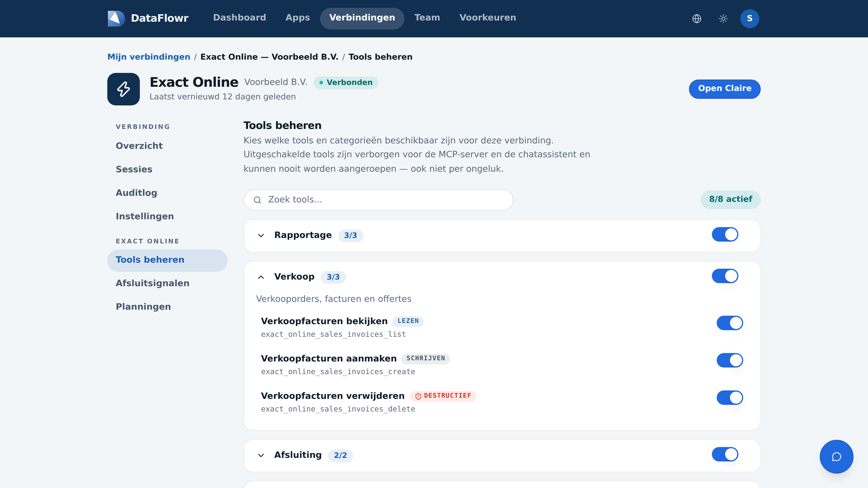Click Verkoopfacturen verwijderen tool name

(332, 396)
